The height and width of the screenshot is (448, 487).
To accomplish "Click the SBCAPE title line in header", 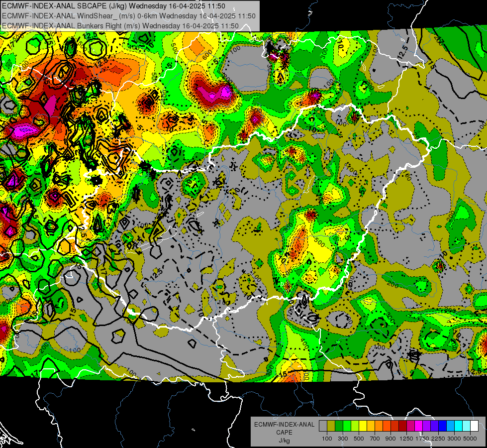I will coord(113,6).
